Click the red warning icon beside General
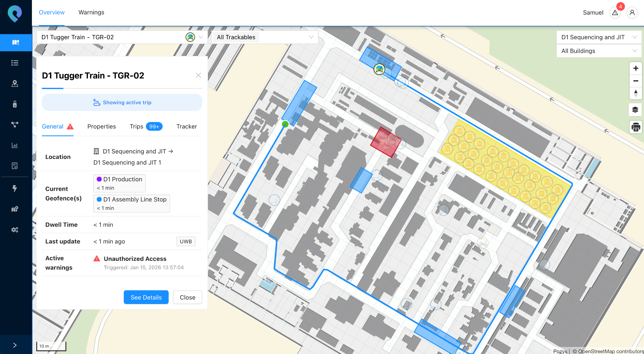The width and height of the screenshot is (644, 354). pyautogui.click(x=70, y=126)
